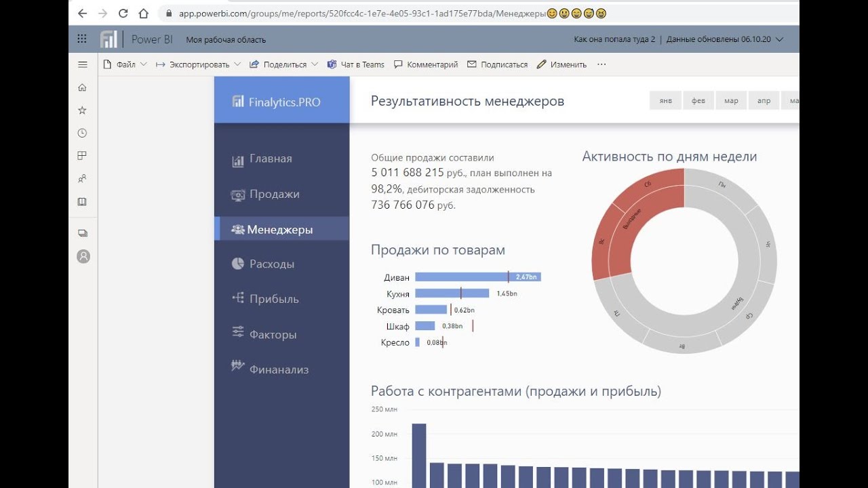Screen dimensions: 868x488
Task: Navigate to Факторы page
Action: [x=273, y=334]
